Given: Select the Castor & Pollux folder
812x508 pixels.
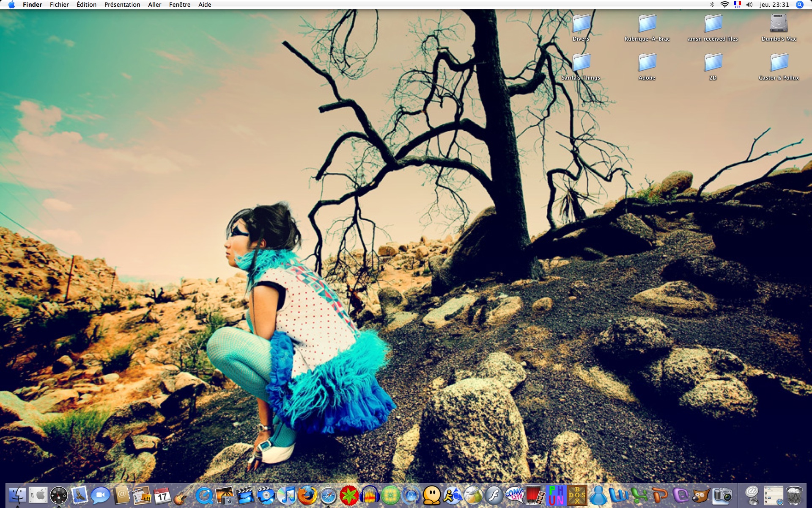Looking at the screenshot, I should pos(779,63).
